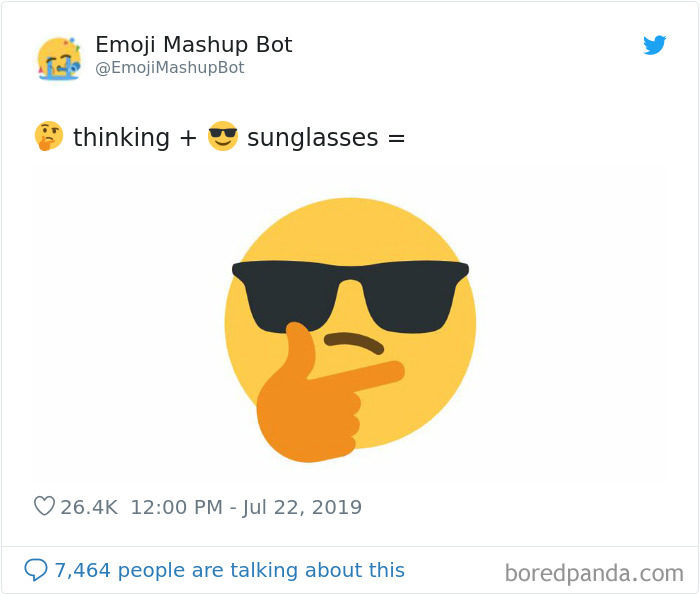700x595 pixels.
Task: Click the brown mouth of the mashup emoji
Action: pyautogui.click(x=355, y=341)
